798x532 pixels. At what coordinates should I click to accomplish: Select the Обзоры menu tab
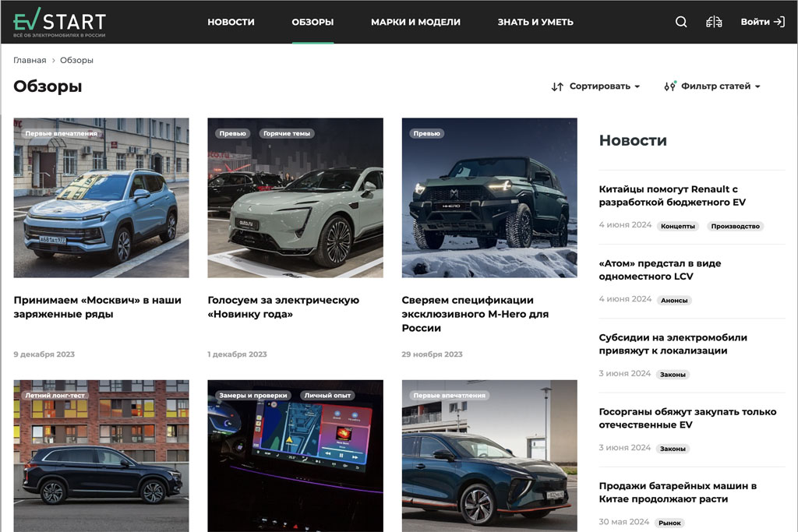point(312,22)
